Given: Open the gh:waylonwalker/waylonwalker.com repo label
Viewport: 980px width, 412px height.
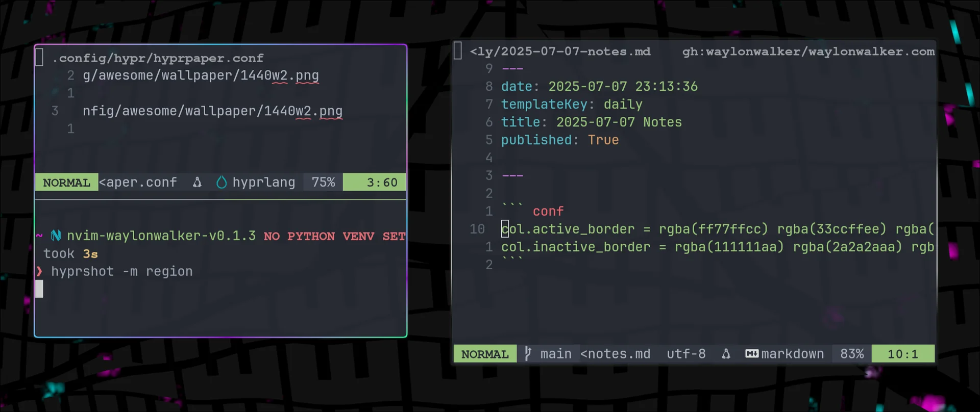Looking at the screenshot, I should [808, 51].
